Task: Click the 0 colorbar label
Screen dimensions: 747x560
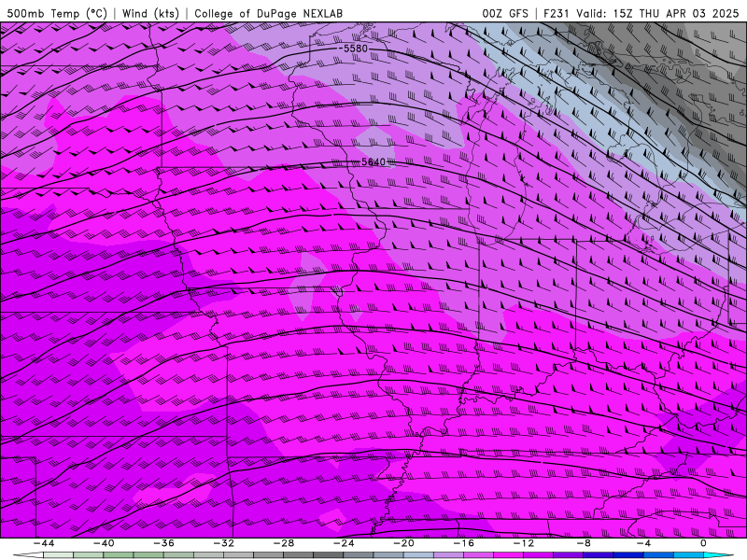Action: (703, 543)
